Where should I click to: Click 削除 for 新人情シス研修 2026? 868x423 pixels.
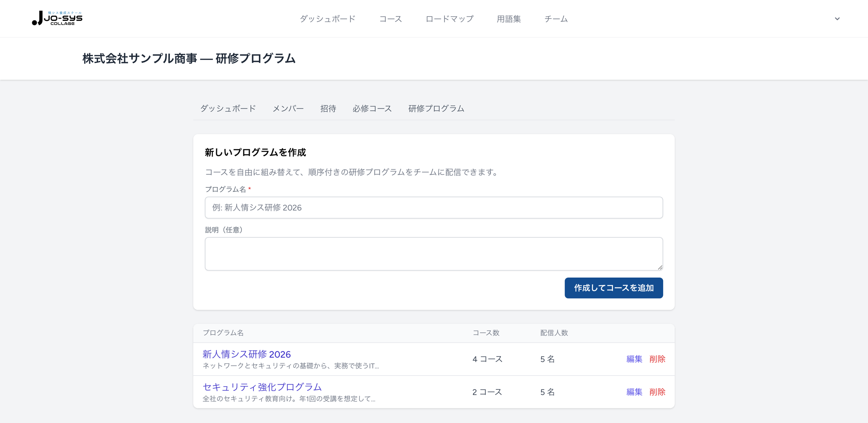657,359
